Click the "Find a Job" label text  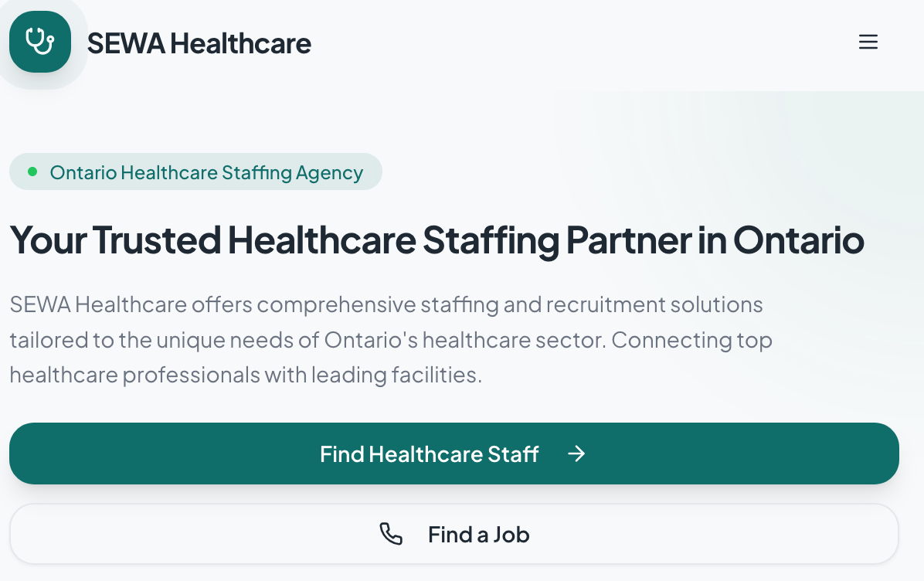click(x=478, y=535)
